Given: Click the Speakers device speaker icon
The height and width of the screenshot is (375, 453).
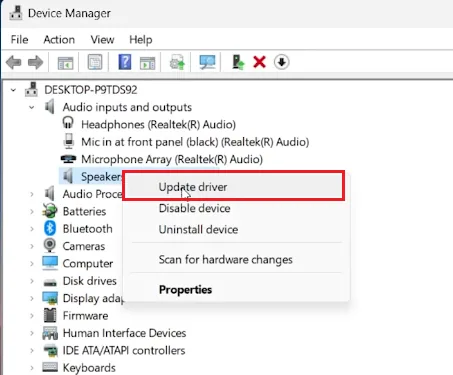Looking at the screenshot, I should (x=68, y=176).
